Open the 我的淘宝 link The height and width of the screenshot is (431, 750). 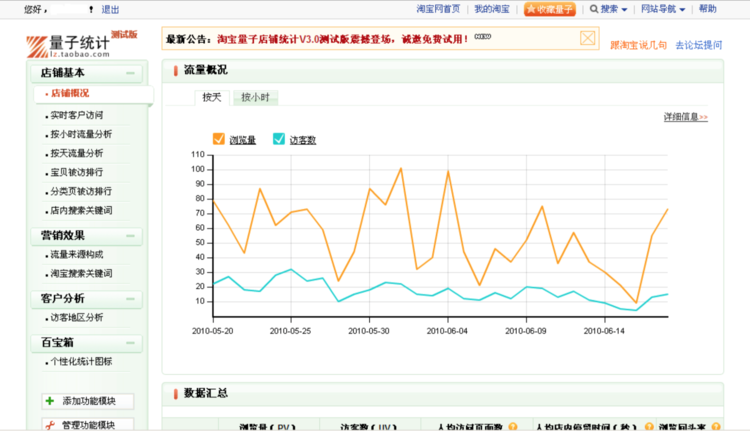492,9
